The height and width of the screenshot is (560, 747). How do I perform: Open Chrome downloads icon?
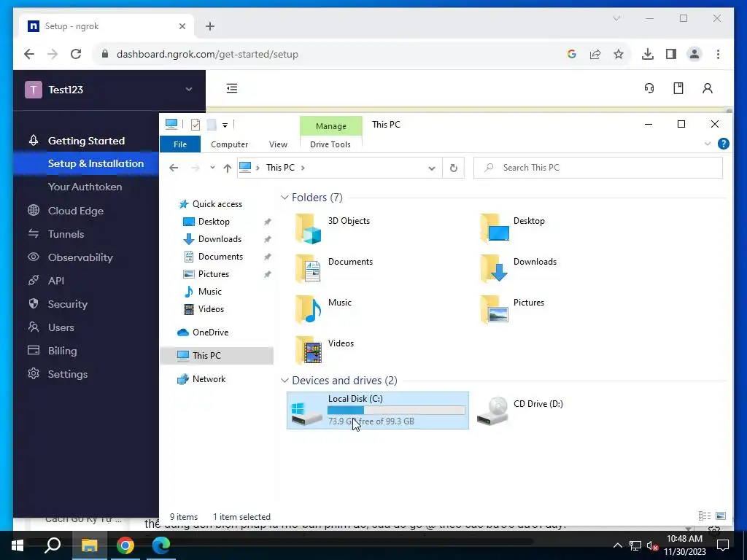tap(648, 54)
